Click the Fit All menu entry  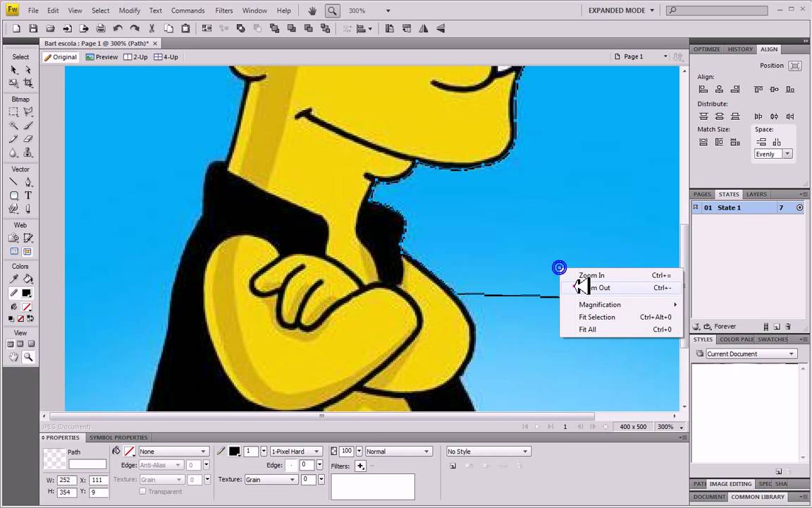click(622, 329)
